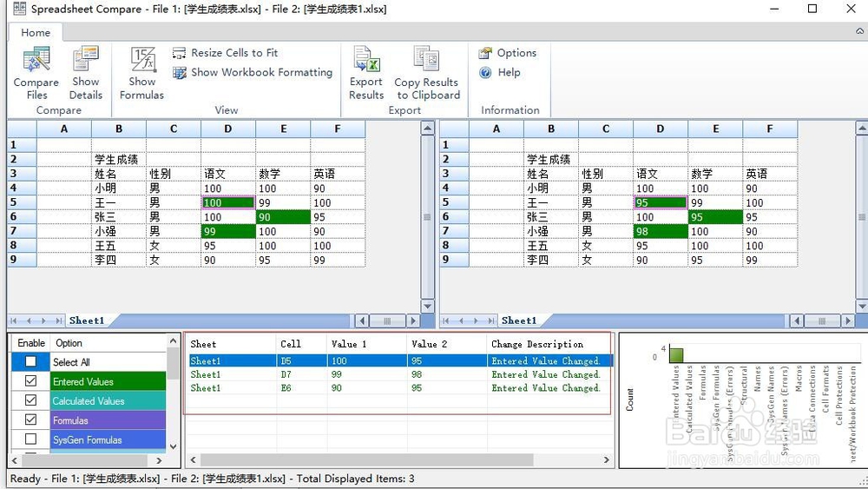Select green cell D7 value 99 in left sheet
The image size is (868, 489).
(x=228, y=232)
